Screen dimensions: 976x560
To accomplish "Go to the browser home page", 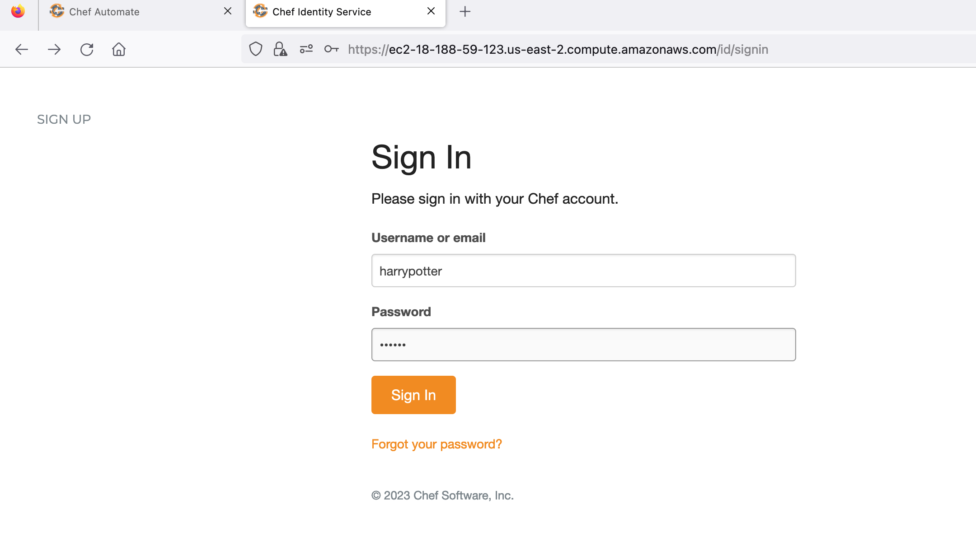I will (x=119, y=49).
